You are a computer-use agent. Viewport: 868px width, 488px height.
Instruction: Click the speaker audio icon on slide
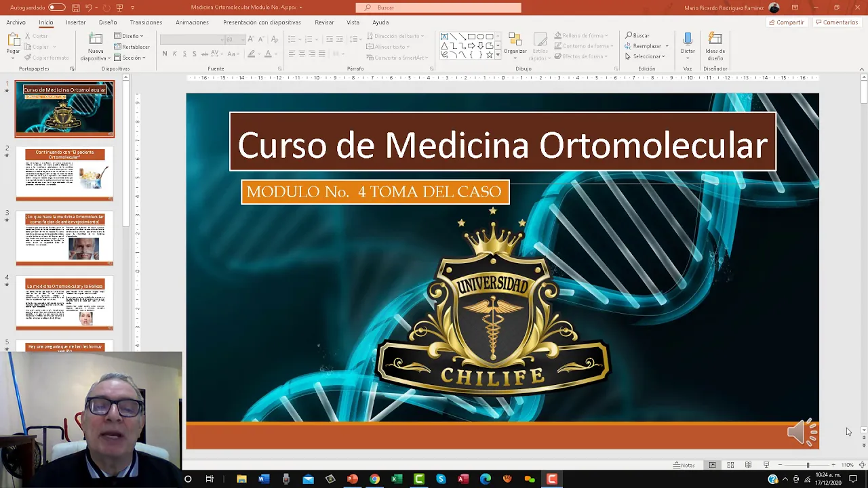click(x=802, y=432)
